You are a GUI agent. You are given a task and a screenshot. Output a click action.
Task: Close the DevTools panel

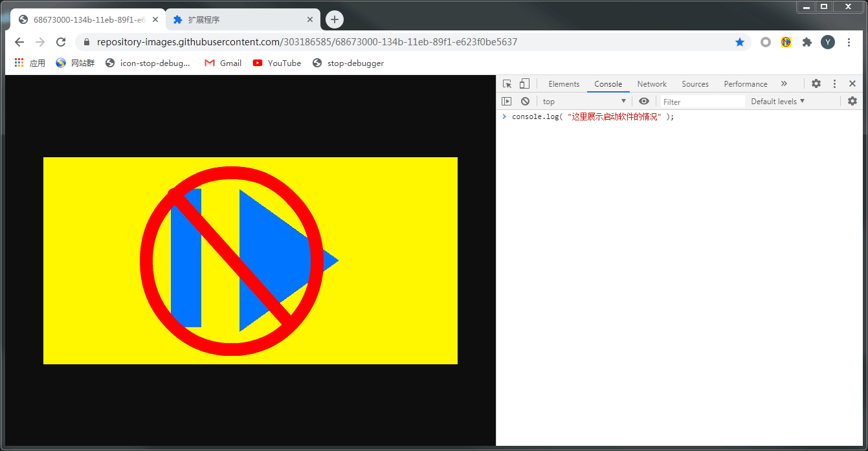click(x=852, y=83)
